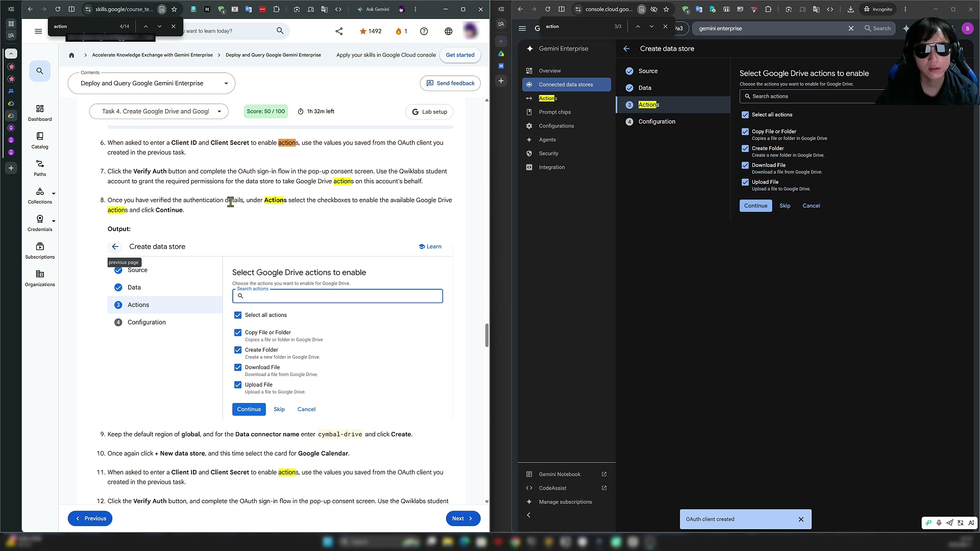Image resolution: width=980 pixels, height=551 pixels.
Task: Select Agents menu item
Action: pos(567,140)
